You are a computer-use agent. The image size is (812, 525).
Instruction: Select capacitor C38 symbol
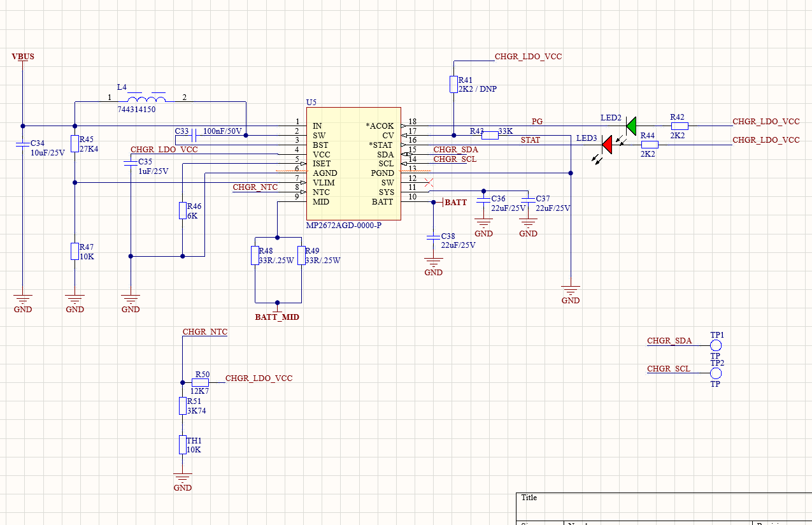pyautogui.click(x=433, y=238)
